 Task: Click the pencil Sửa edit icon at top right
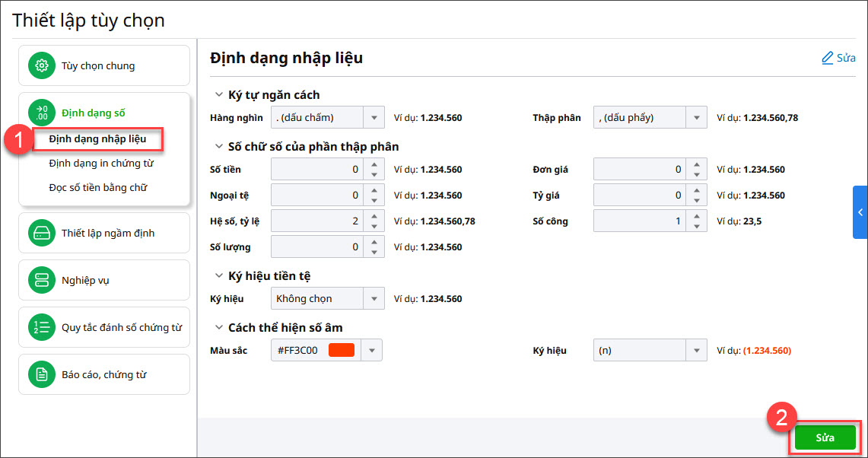(828, 58)
